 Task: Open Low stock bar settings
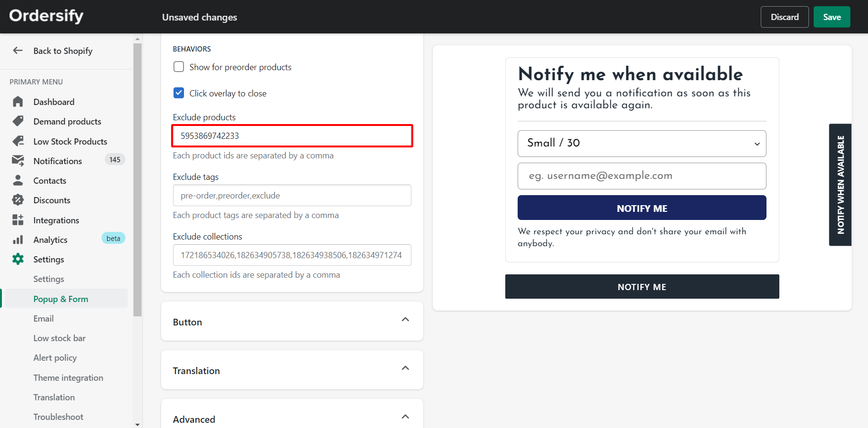tap(60, 338)
